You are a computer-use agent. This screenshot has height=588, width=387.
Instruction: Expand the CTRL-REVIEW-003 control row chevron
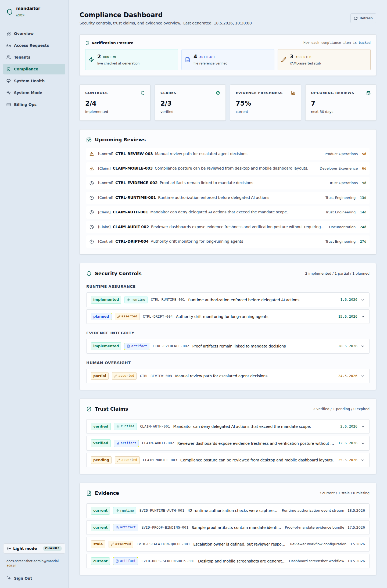(x=363, y=376)
